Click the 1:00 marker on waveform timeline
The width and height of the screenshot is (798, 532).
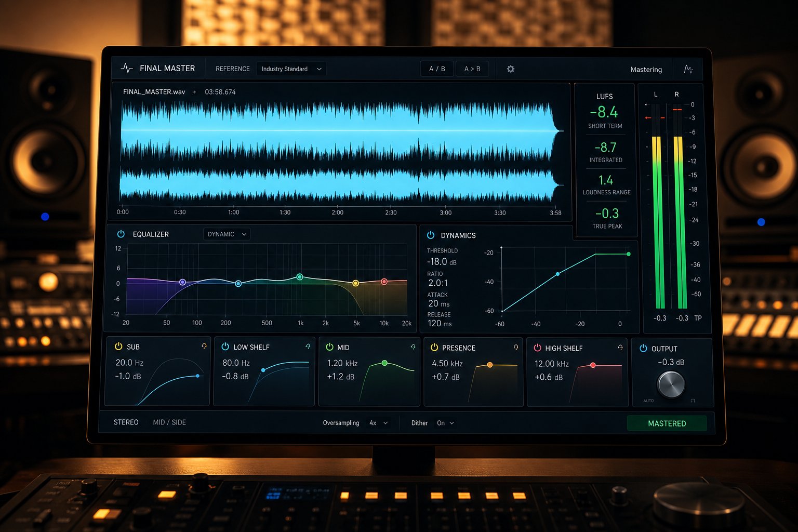click(x=234, y=212)
